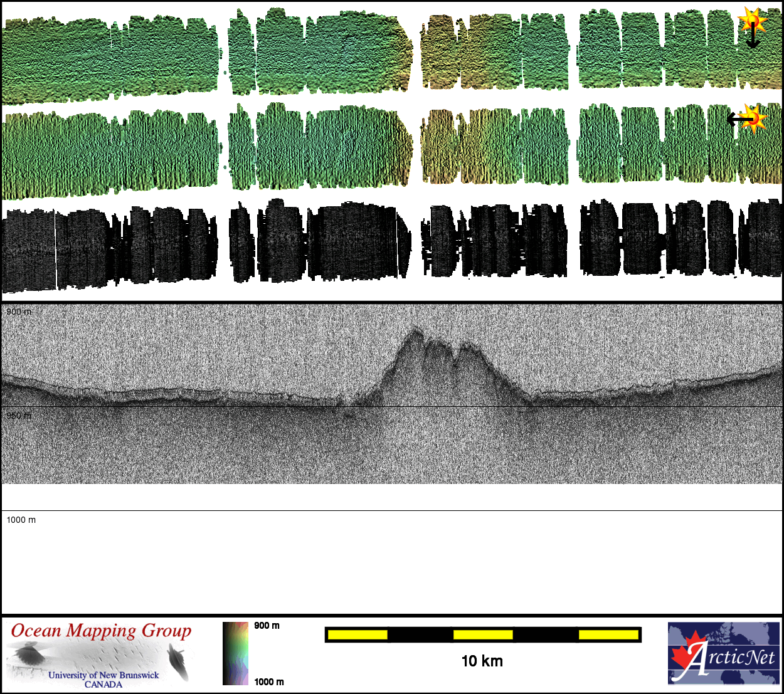This screenshot has width=784, height=694.
Task: Open the ArcticNet logo
Action: (x=724, y=653)
